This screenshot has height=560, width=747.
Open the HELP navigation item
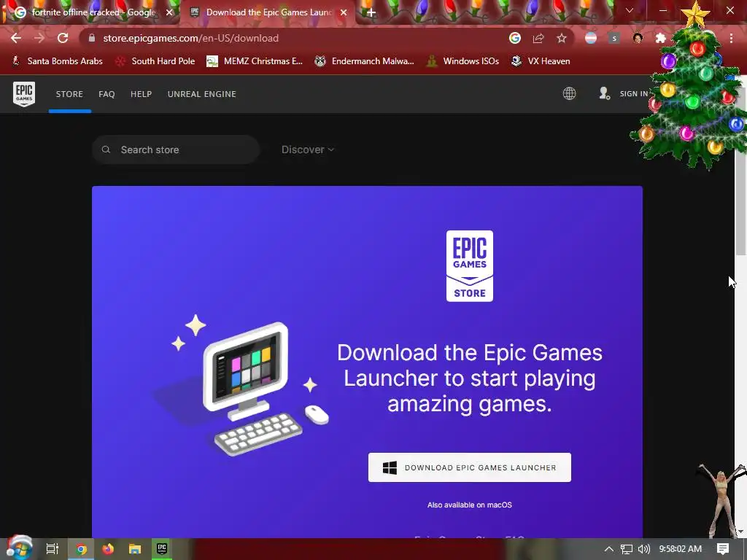pos(141,94)
